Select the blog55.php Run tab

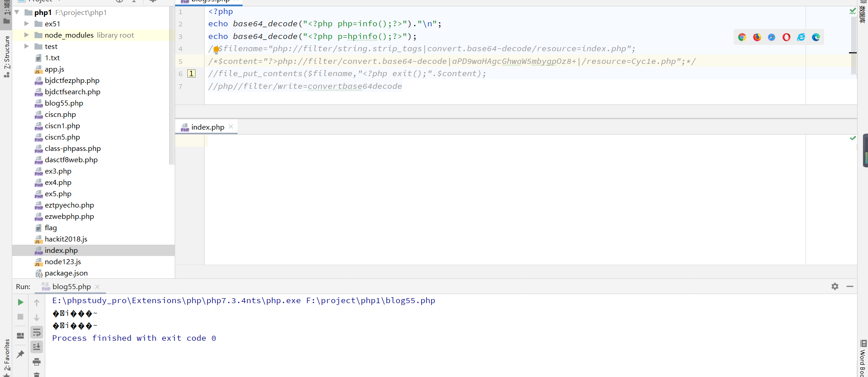click(71, 286)
